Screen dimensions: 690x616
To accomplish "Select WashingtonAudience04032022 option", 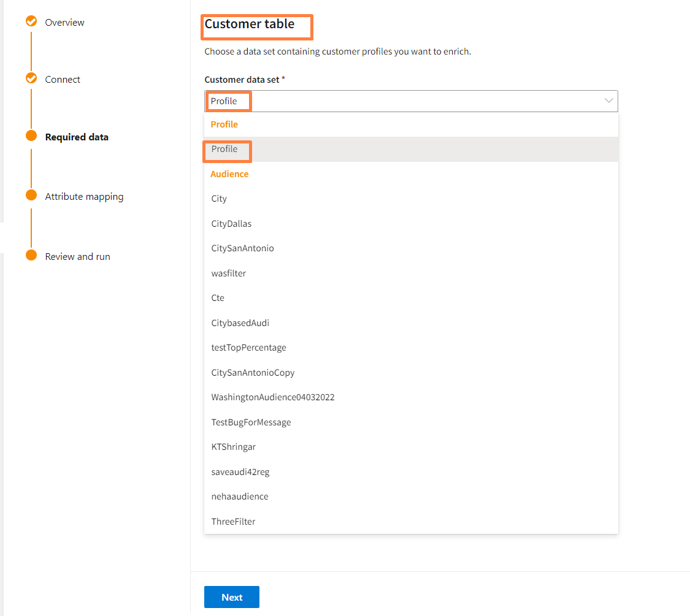I will 272,397.
